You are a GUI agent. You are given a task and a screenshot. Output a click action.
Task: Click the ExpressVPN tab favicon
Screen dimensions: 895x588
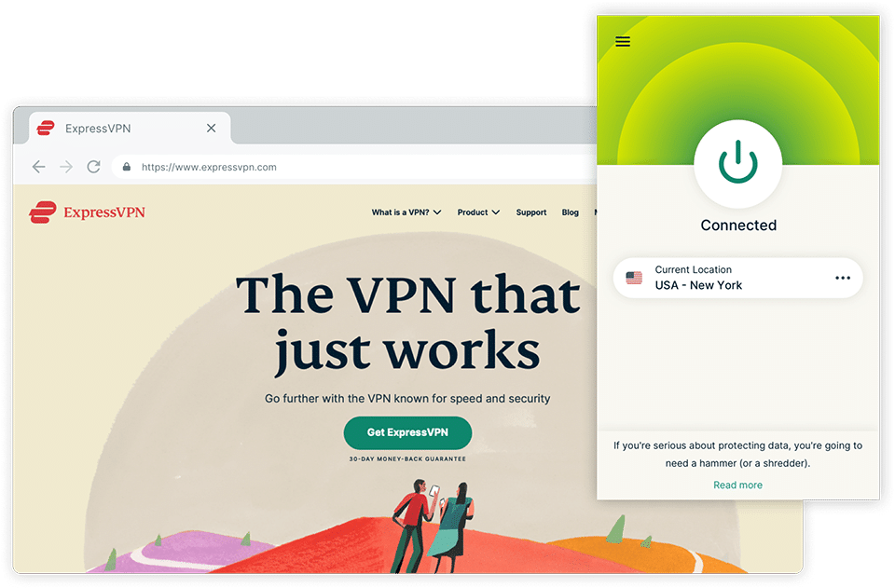pos(46,128)
